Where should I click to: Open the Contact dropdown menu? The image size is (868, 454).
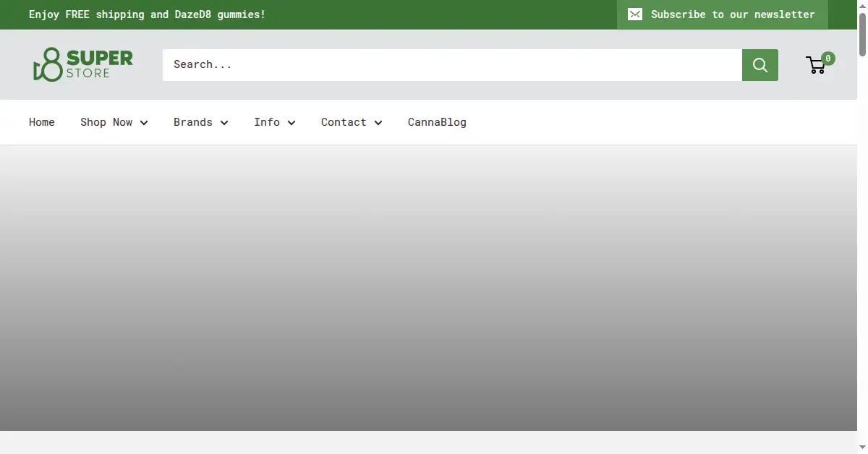coord(352,122)
